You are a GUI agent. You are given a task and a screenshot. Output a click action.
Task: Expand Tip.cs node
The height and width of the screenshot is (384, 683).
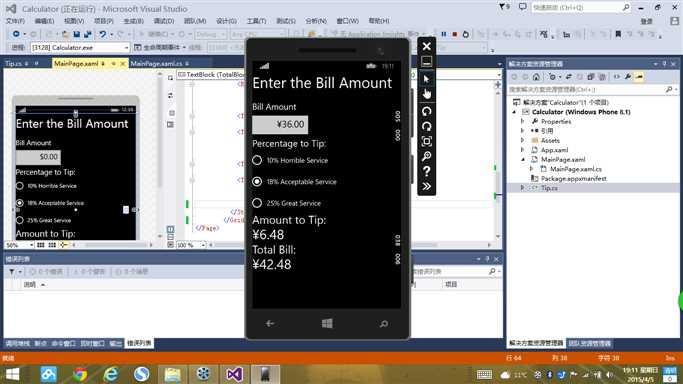[522, 188]
